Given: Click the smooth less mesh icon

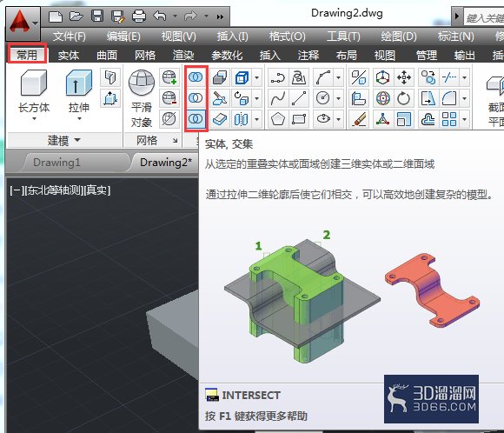Looking at the screenshot, I should click(x=169, y=98).
